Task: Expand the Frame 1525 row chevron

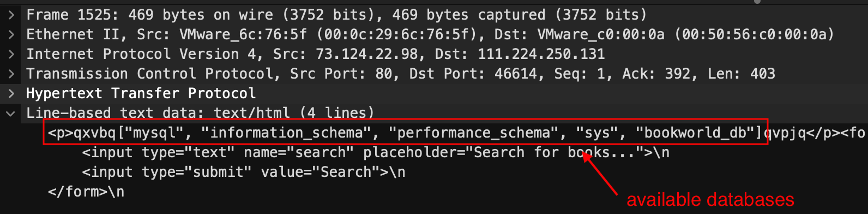Action: point(11,15)
